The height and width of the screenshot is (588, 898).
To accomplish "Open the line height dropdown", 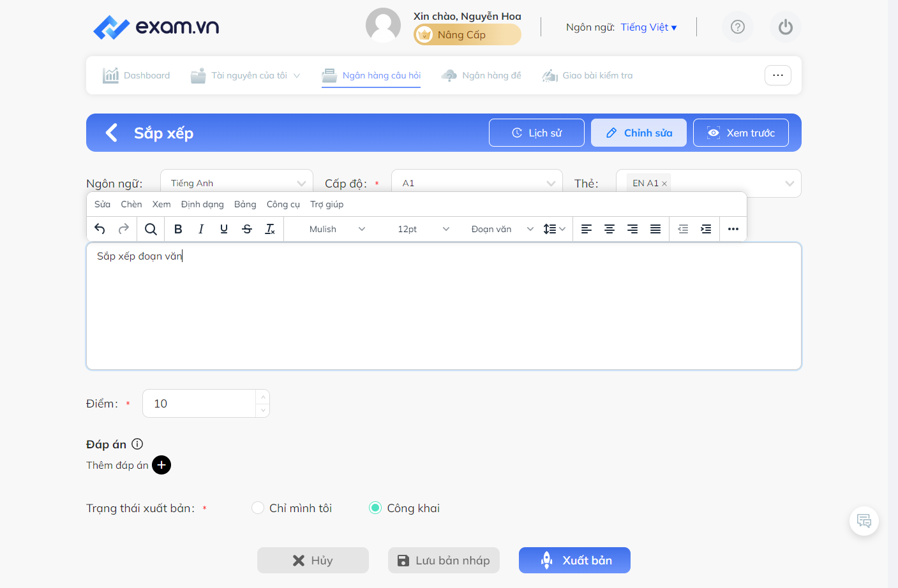I will (x=554, y=229).
